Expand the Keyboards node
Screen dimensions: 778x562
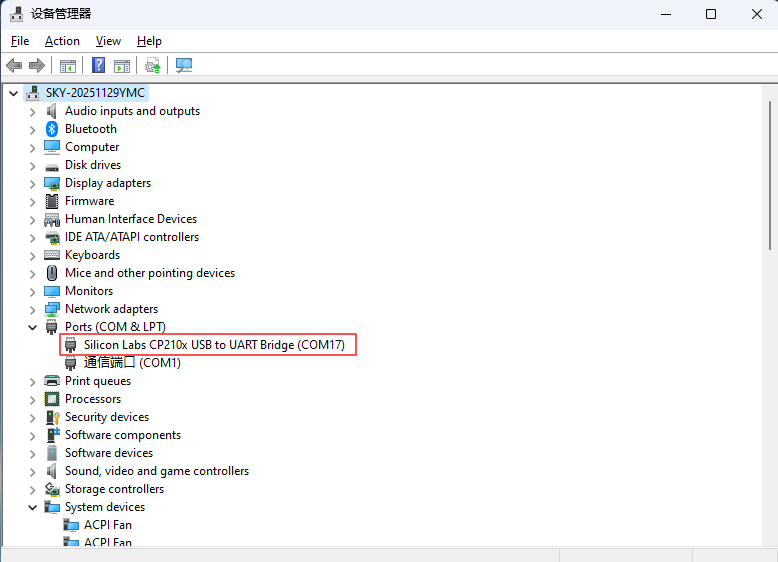click(x=32, y=256)
